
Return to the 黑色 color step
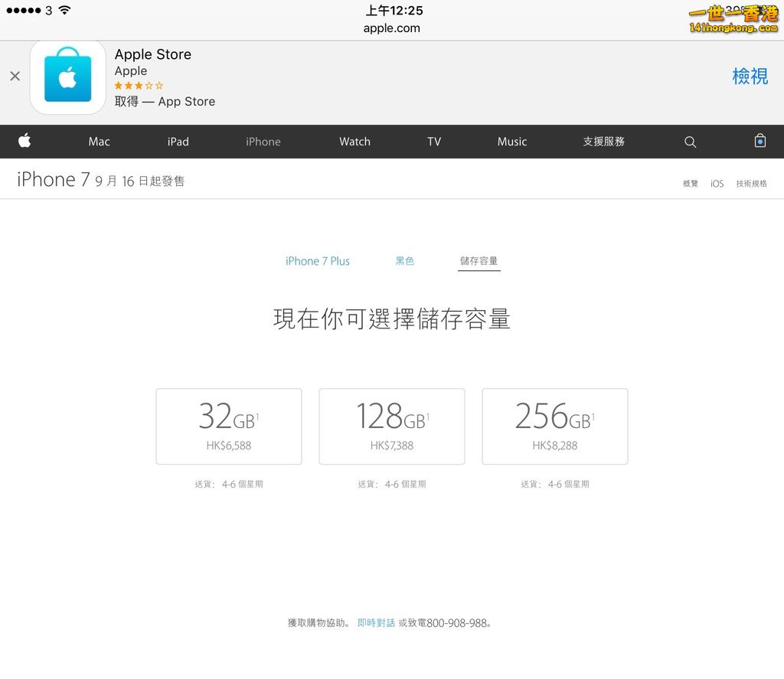click(404, 261)
